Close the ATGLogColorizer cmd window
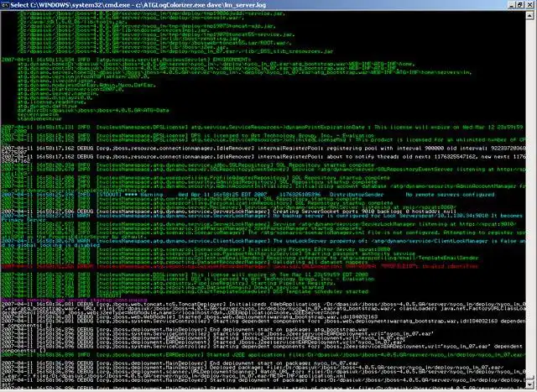This screenshot has height=392, width=537. coord(529,5)
